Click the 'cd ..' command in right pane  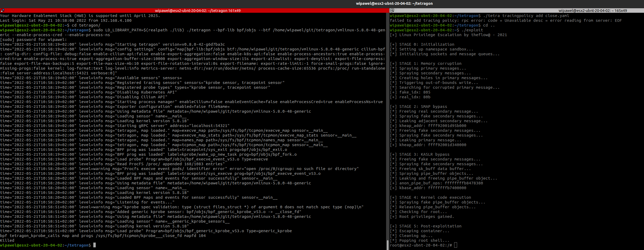(x=489, y=25)
